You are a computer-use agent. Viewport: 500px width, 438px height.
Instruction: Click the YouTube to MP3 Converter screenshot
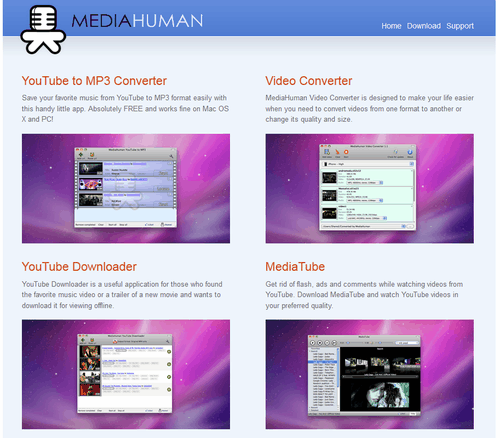tap(126, 188)
